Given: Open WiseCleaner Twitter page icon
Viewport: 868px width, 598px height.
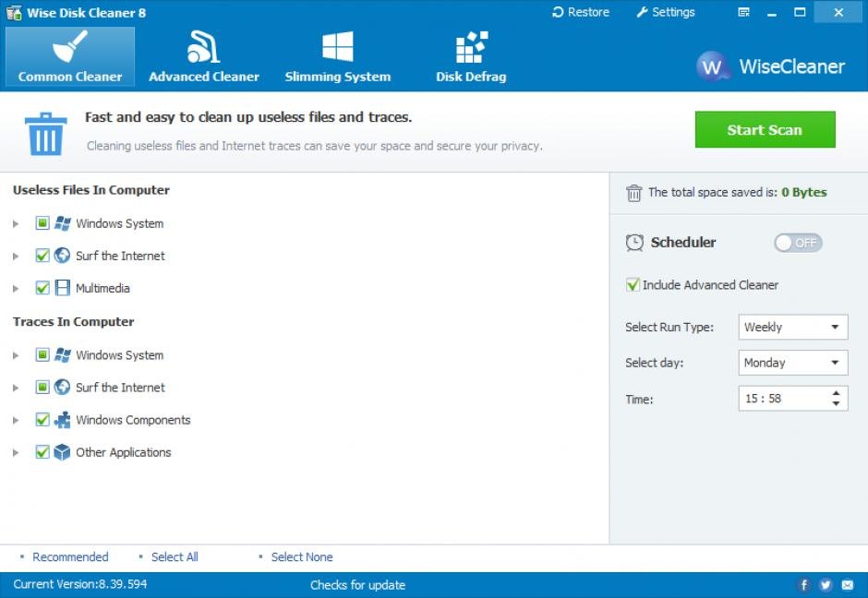Looking at the screenshot, I should (x=826, y=584).
